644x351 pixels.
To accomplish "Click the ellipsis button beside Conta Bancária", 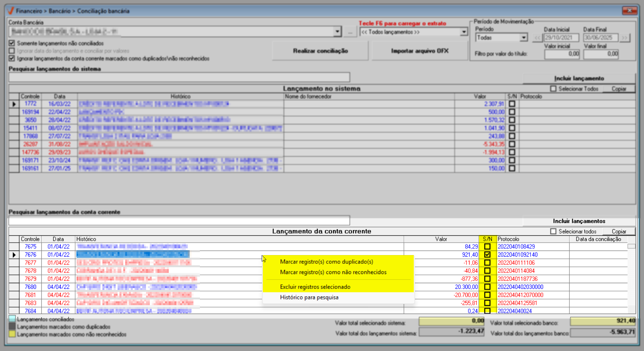I will pyautogui.click(x=350, y=32).
